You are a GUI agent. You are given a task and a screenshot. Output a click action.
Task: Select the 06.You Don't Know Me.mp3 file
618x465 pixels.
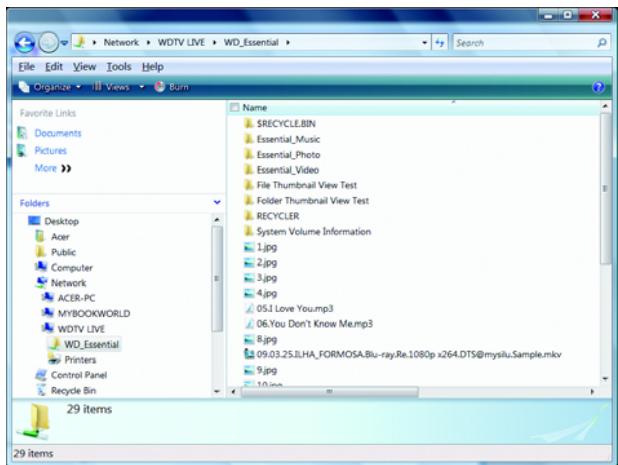click(315, 324)
